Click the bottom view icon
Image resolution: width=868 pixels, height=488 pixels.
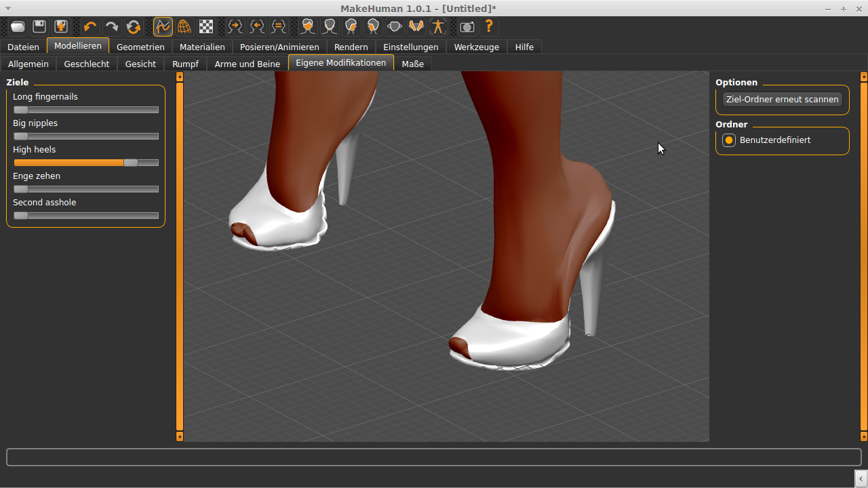(x=416, y=26)
